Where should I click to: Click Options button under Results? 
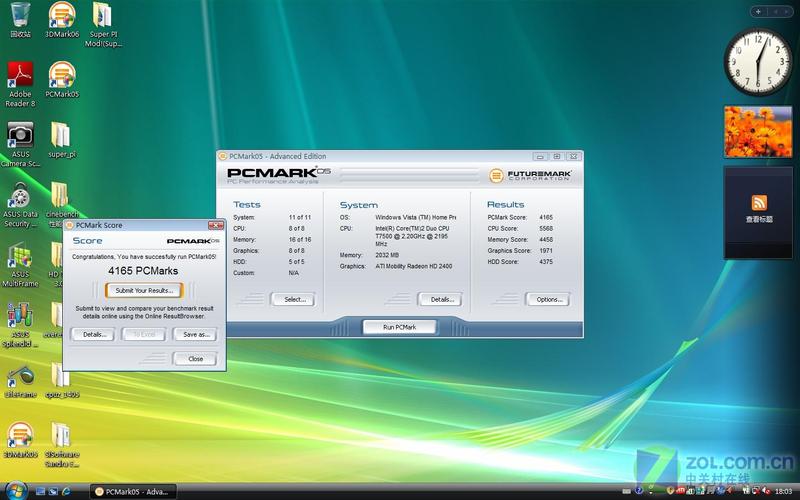click(x=547, y=299)
